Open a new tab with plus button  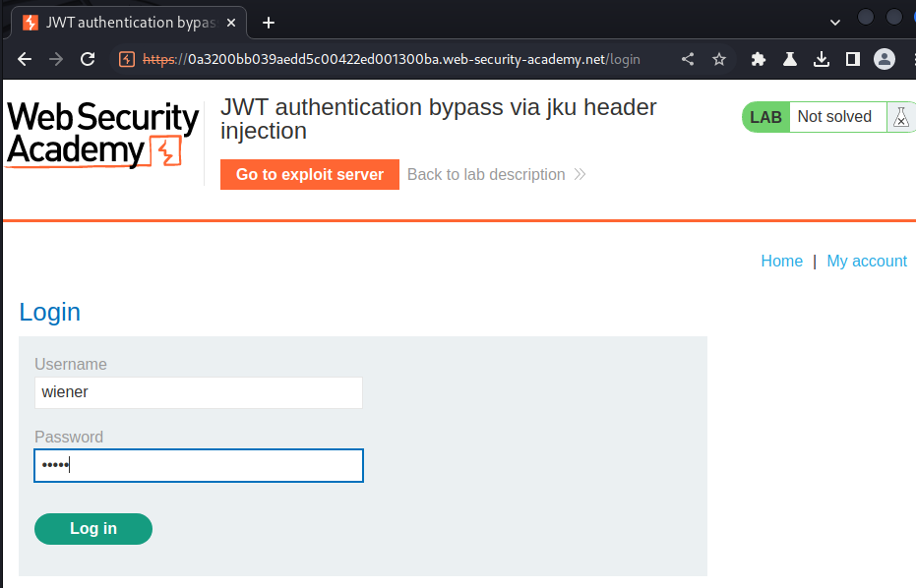coord(269,23)
